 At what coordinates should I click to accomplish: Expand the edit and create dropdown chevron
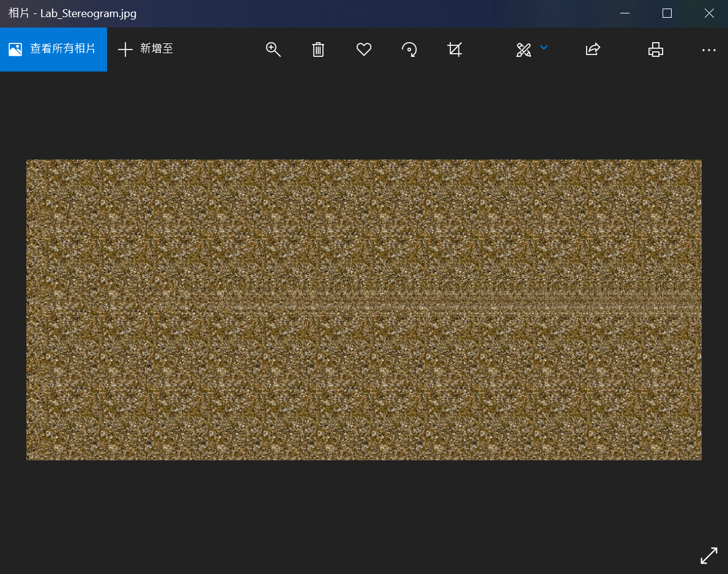tap(544, 47)
